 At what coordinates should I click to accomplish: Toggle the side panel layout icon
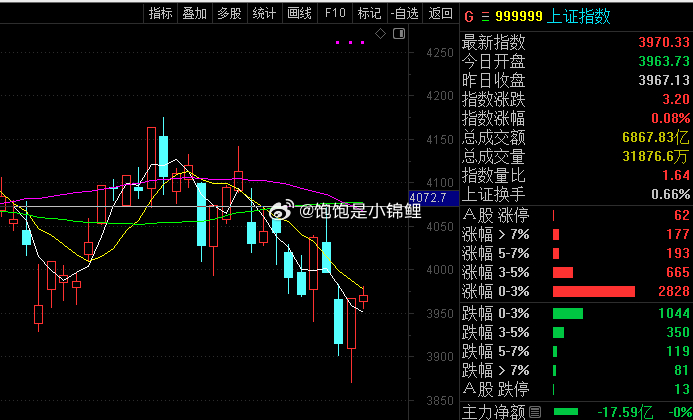399,34
